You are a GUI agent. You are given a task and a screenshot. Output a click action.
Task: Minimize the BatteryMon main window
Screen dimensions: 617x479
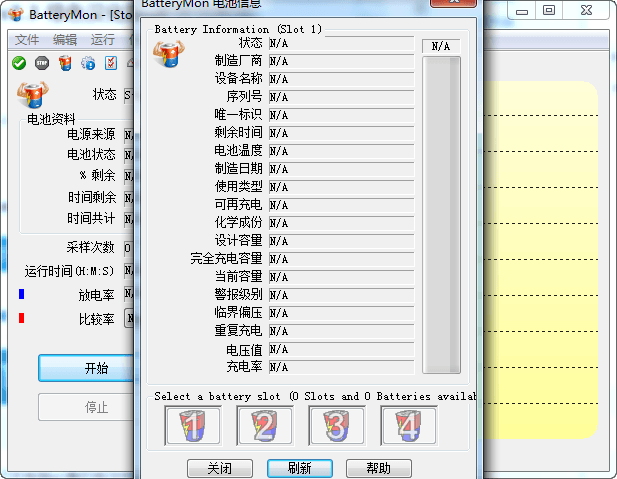[x=522, y=11]
